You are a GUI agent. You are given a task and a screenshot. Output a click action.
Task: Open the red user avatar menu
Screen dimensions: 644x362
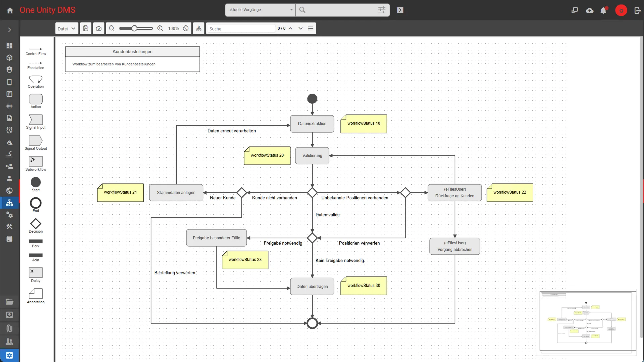click(x=621, y=10)
